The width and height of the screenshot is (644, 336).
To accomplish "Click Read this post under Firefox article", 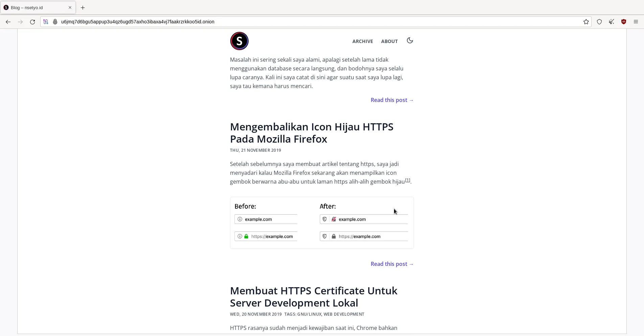I will [392, 264].
